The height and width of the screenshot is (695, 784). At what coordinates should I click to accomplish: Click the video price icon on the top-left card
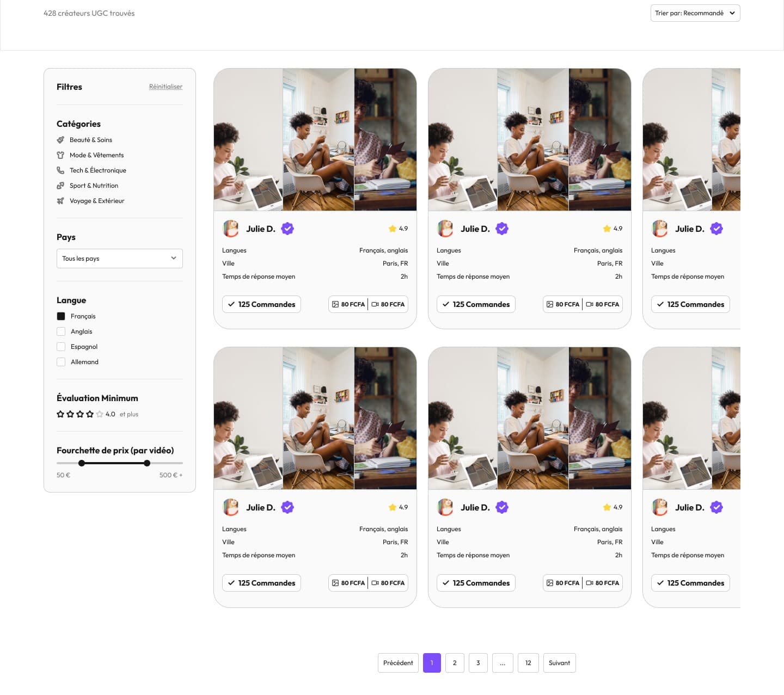point(375,304)
